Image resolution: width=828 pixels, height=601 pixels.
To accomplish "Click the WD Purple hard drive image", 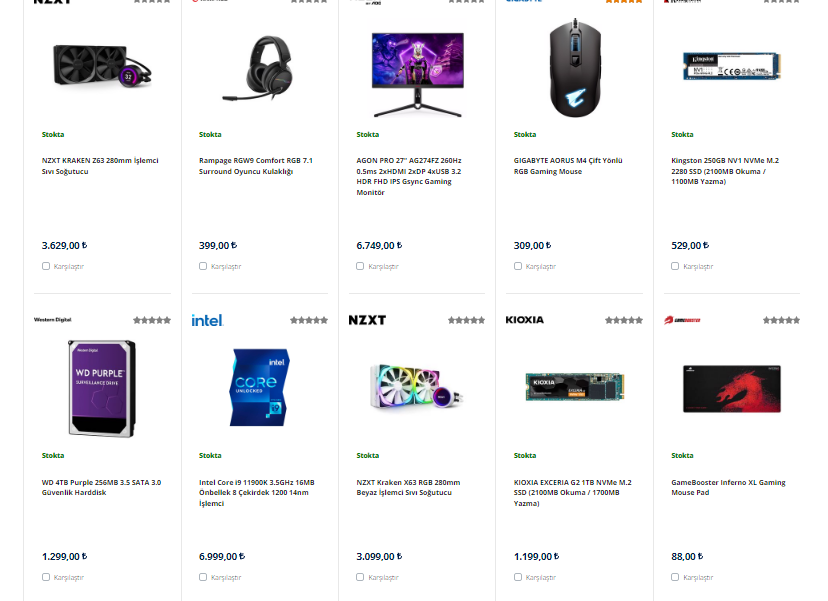I will pos(102,388).
